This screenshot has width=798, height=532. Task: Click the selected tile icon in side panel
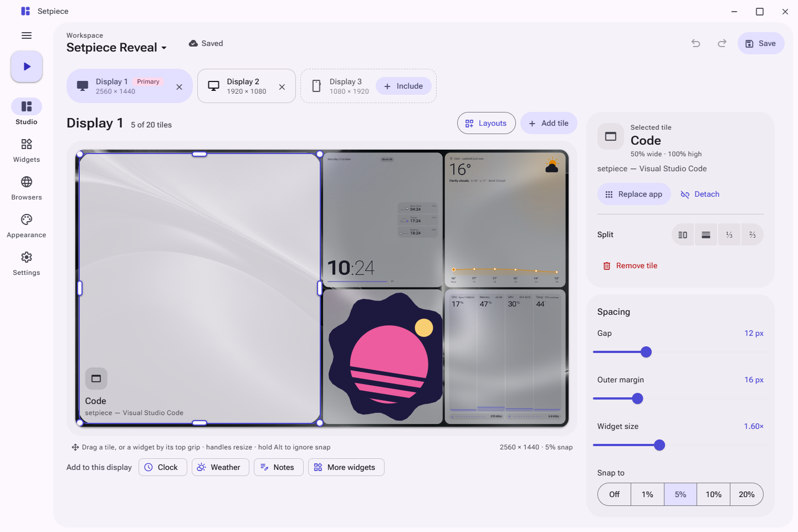611,136
